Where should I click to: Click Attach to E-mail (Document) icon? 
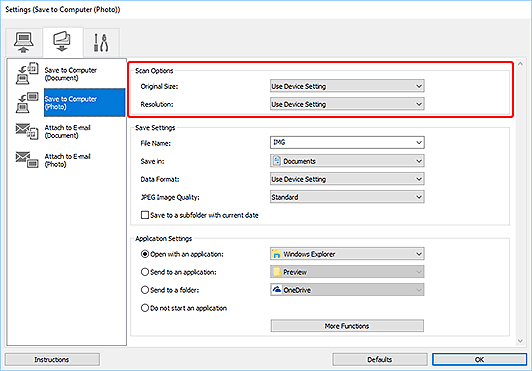(x=27, y=131)
